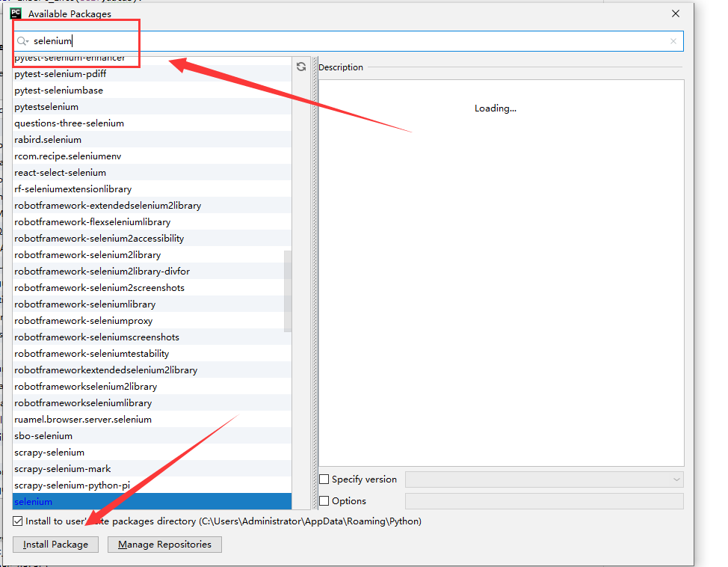Select robotframeworkextendedselenium2library package

(x=152, y=370)
